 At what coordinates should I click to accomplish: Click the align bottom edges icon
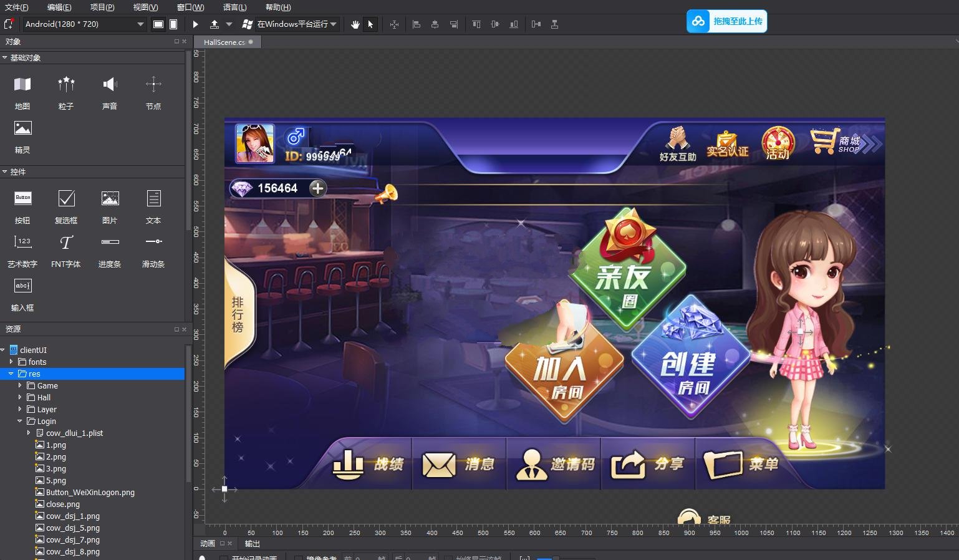pos(514,24)
